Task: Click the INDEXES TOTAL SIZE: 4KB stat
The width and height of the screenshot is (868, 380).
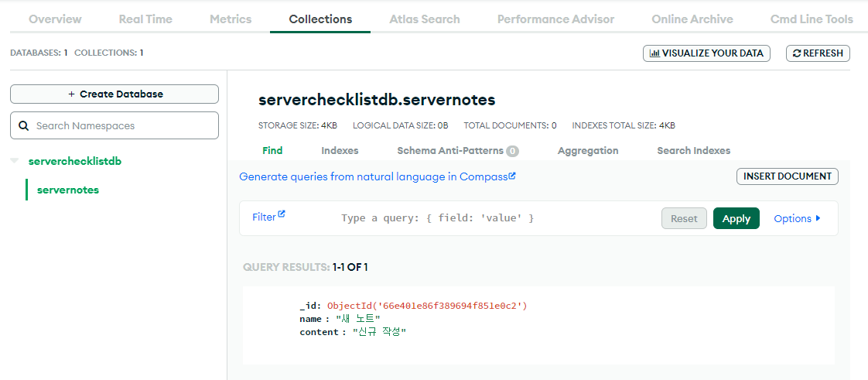Action: point(624,125)
